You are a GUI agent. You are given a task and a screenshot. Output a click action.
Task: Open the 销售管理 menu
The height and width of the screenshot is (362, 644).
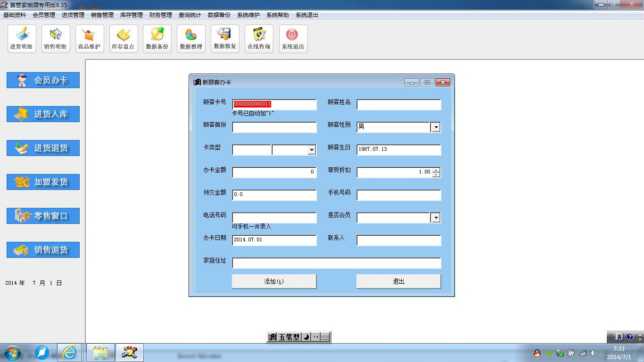tap(102, 15)
